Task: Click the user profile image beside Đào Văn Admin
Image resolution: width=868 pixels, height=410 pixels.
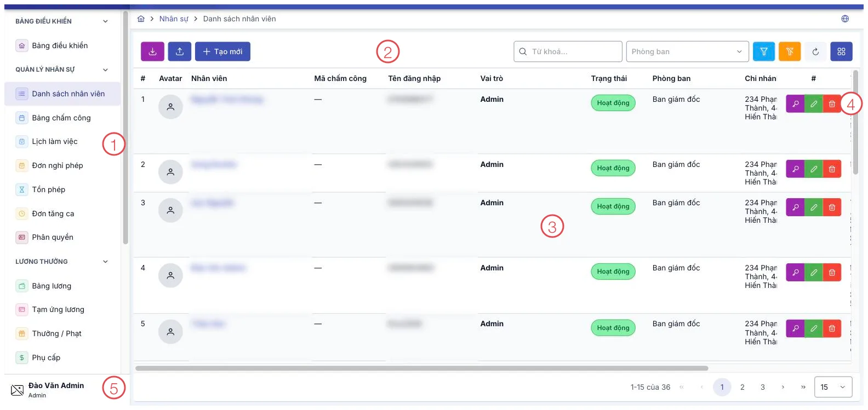Action: point(18,390)
